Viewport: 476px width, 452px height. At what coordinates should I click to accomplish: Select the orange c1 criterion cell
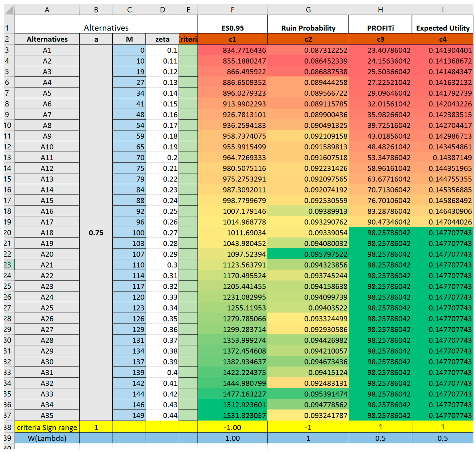click(x=232, y=39)
